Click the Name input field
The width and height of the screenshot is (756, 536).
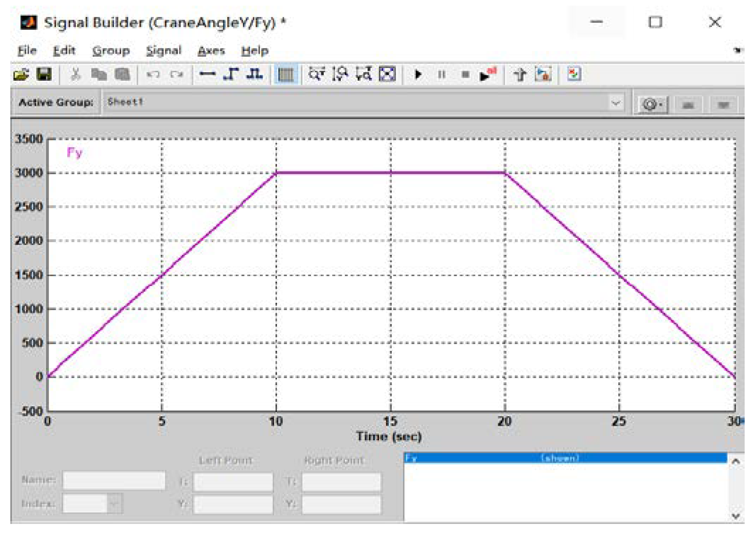tap(114, 480)
